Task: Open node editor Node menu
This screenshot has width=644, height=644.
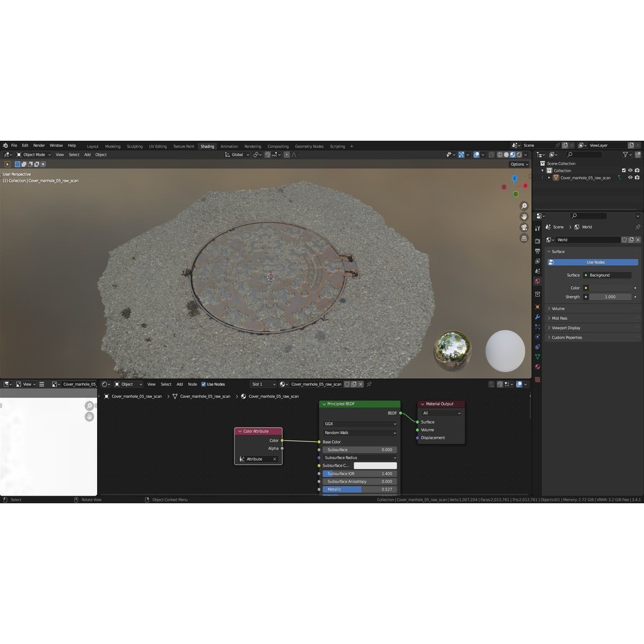Action: 192,385
